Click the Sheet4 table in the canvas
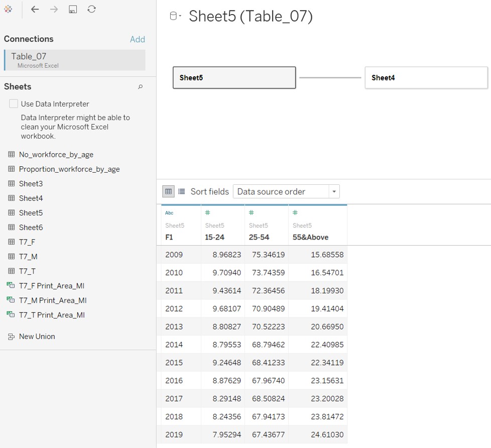Screen dimensions: 491x448 click(x=426, y=77)
